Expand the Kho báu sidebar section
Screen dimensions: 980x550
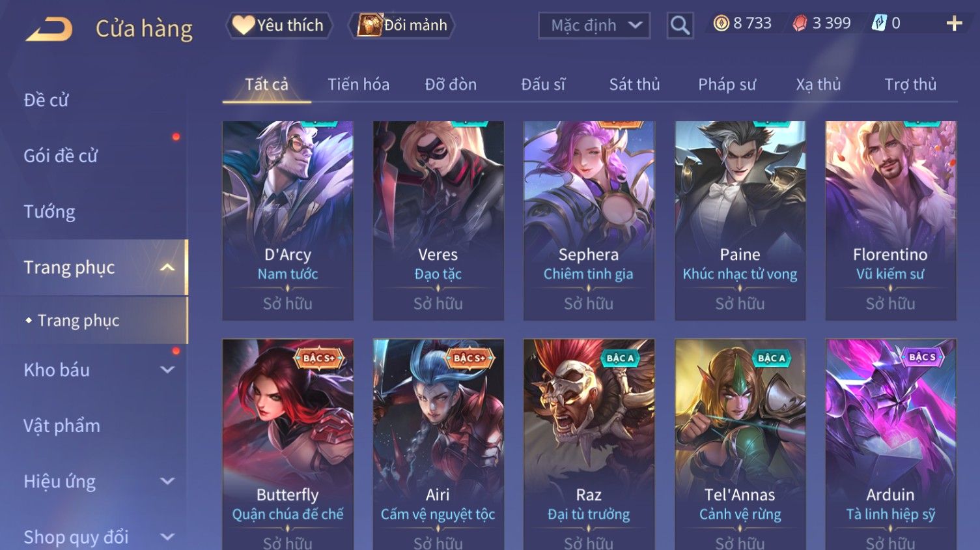167,370
